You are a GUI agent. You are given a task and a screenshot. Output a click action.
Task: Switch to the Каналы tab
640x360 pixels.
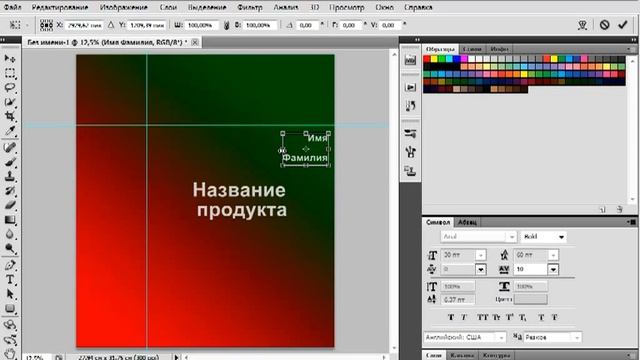click(462, 355)
